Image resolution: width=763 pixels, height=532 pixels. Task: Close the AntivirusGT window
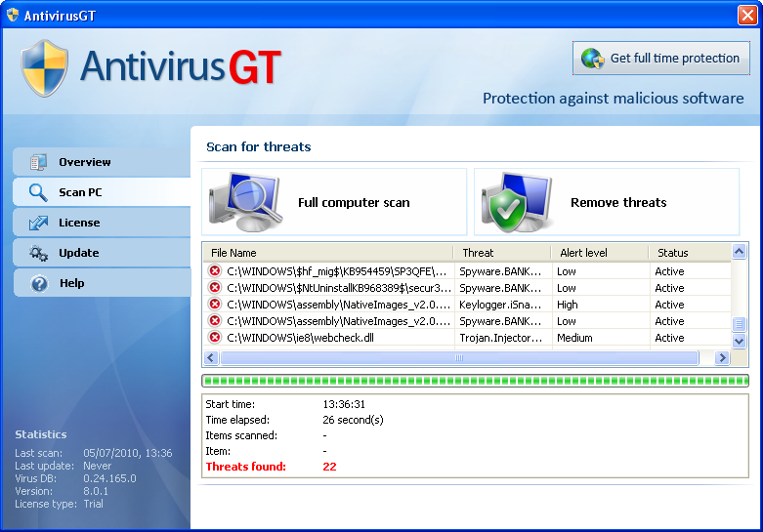click(x=747, y=15)
